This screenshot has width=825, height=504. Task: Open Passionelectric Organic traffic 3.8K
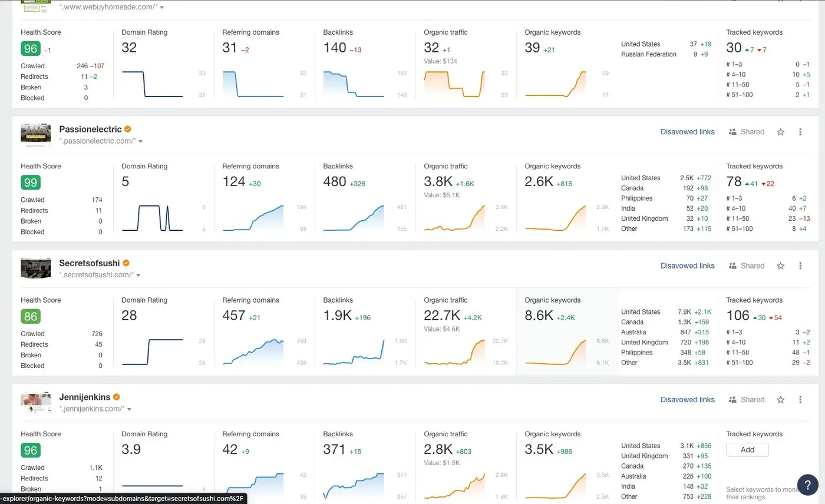pos(438,182)
